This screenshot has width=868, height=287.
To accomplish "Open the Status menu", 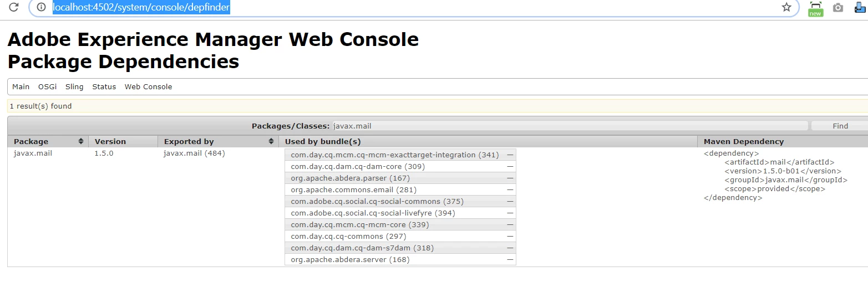I will pos(104,86).
